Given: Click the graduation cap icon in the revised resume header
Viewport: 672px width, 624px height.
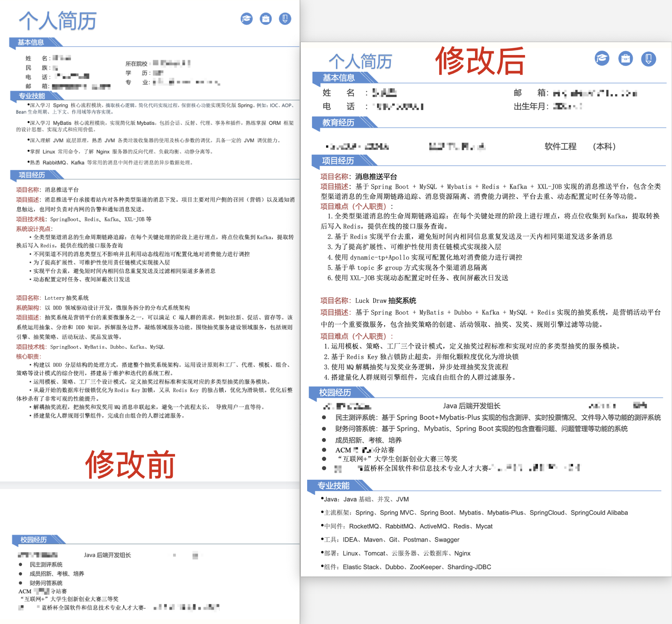Looking at the screenshot, I should coord(602,58).
